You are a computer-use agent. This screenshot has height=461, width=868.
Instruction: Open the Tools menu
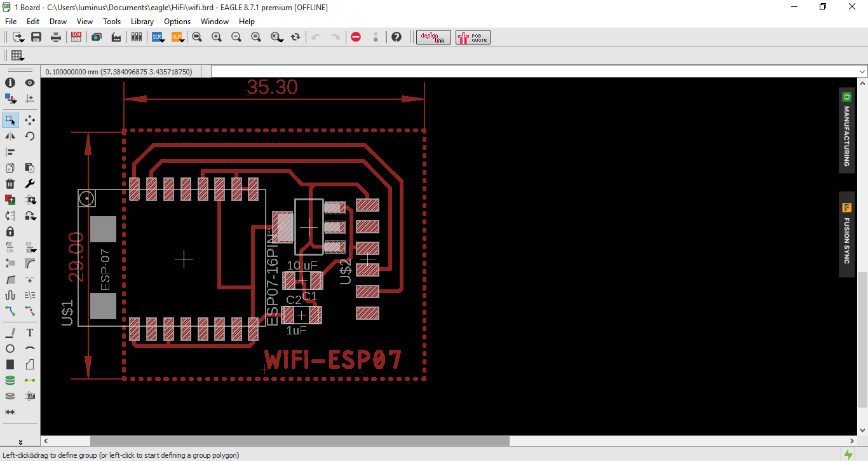(112, 21)
